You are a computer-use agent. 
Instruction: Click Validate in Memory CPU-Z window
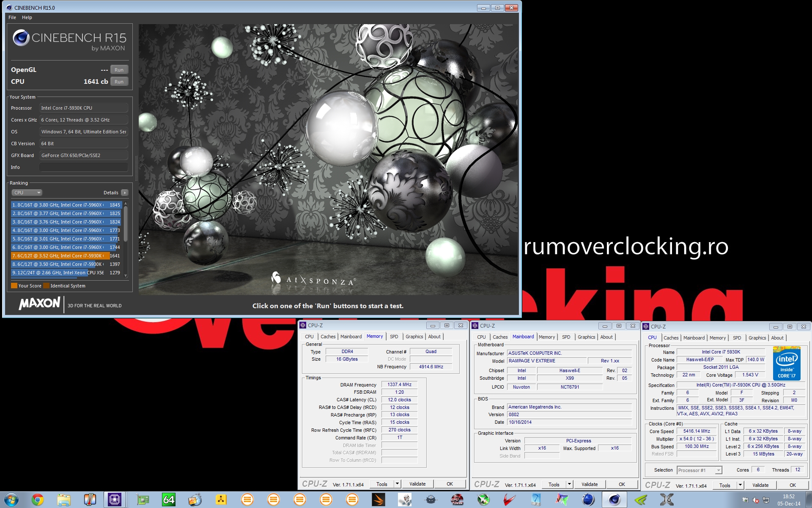(x=417, y=484)
